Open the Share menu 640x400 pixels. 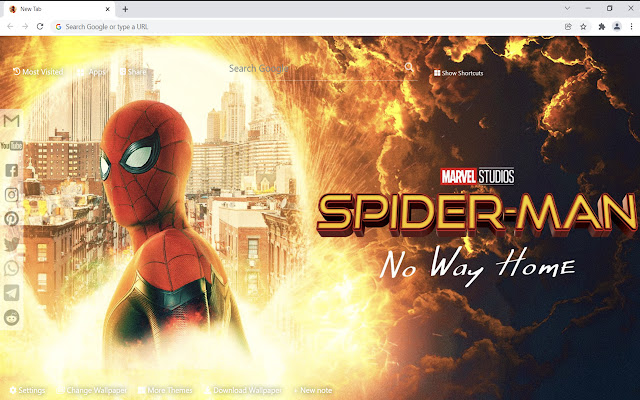coord(133,72)
